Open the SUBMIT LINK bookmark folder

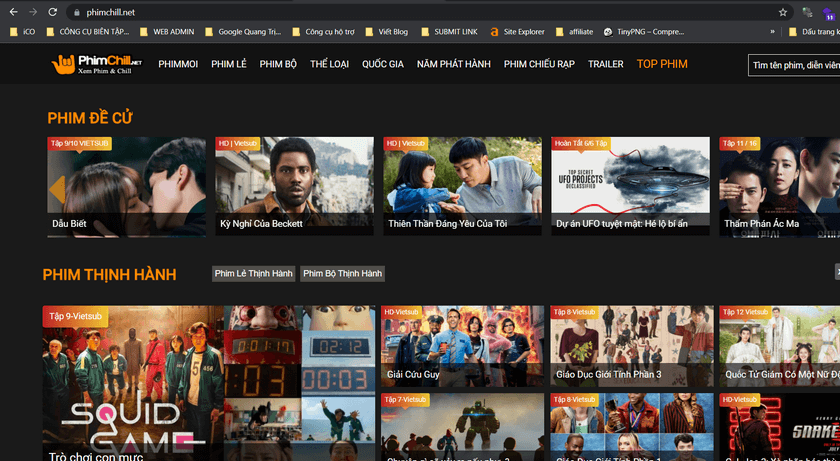449,32
